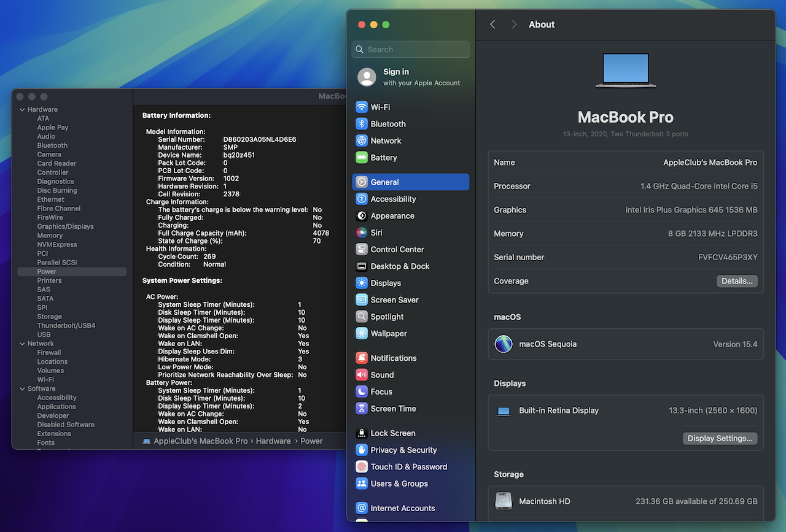Select the Network globe icon
786x532 pixels.
click(362, 141)
